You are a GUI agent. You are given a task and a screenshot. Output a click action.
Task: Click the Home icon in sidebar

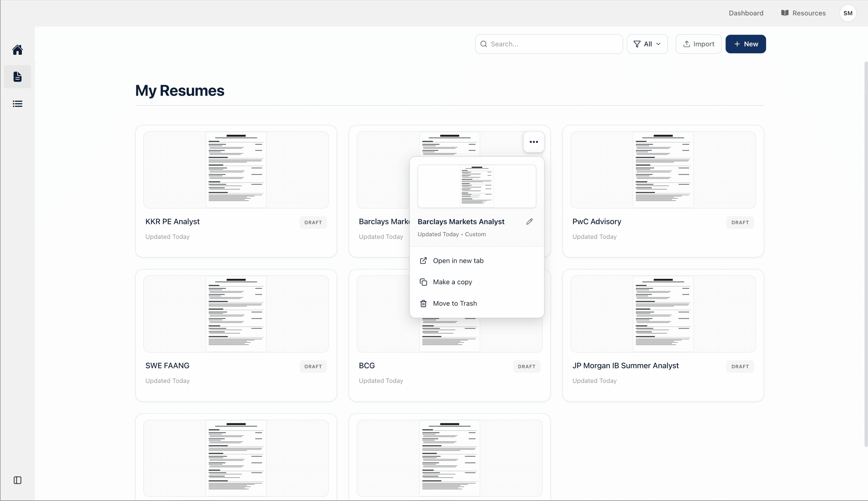point(18,50)
